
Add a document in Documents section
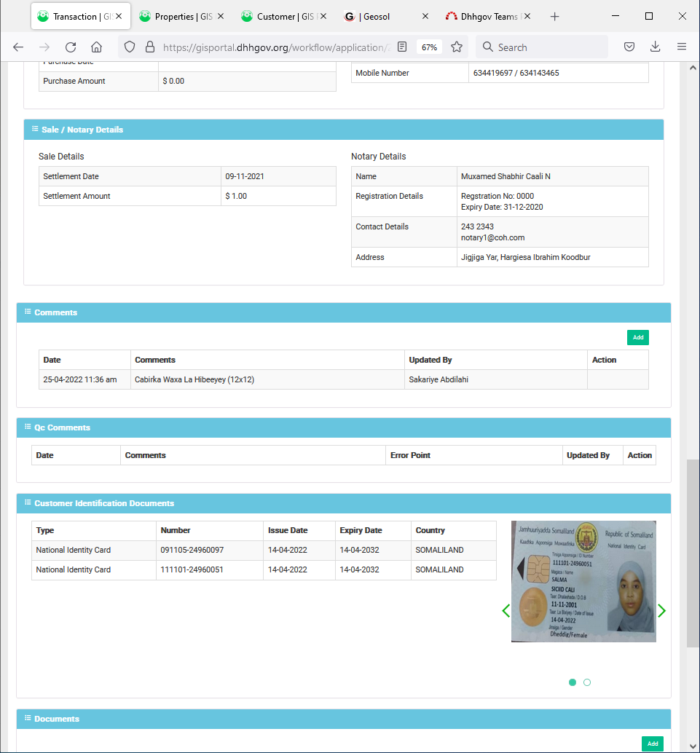coord(653,744)
